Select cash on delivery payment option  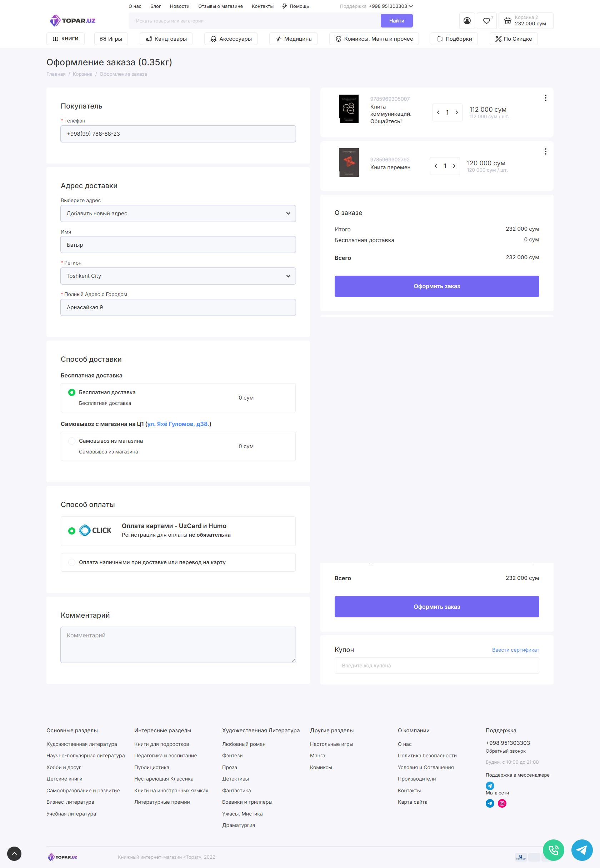coord(72,562)
